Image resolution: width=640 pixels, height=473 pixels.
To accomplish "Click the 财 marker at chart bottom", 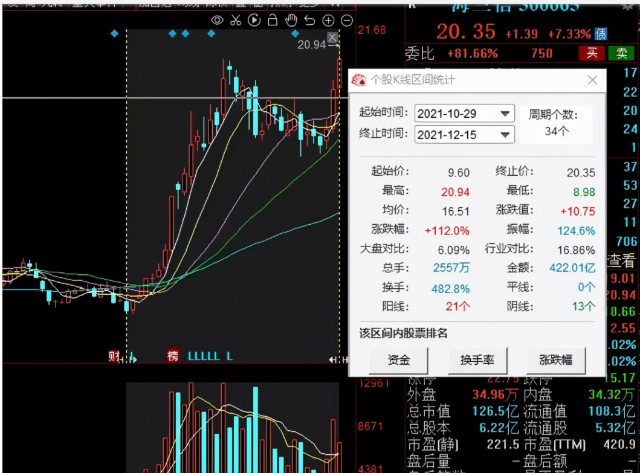I will click(x=114, y=356).
